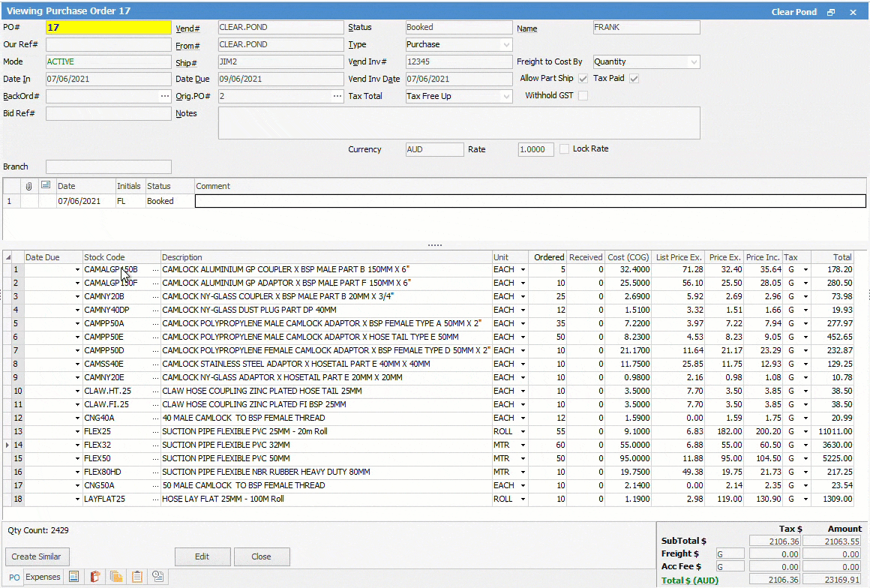Restore the purchase order window size
The height and width of the screenshot is (588, 870).
[831, 13]
